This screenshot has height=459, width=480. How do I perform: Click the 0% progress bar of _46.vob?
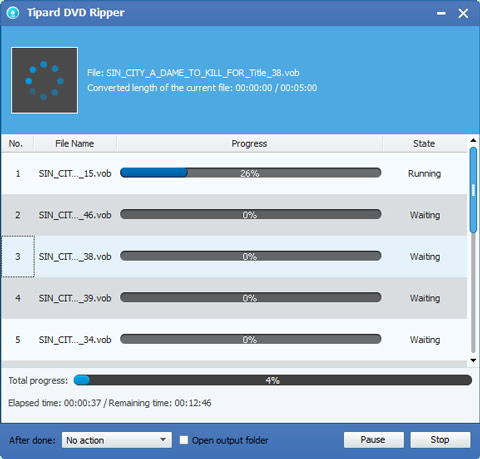250,214
